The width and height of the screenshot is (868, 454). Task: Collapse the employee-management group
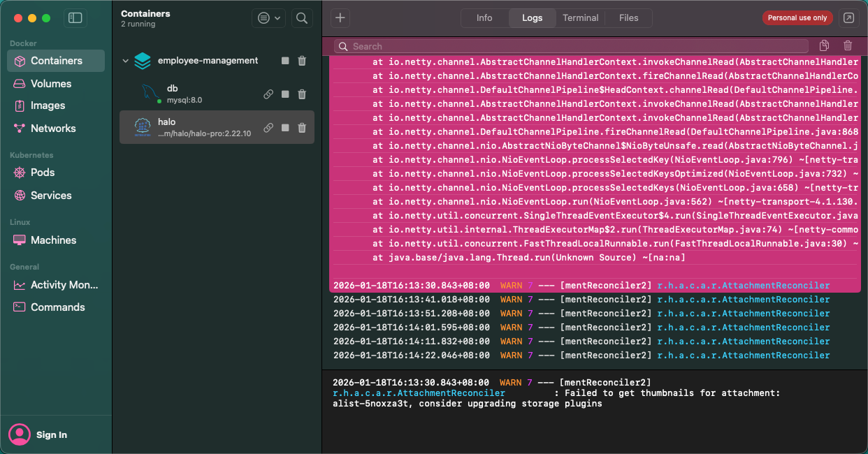click(x=126, y=61)
